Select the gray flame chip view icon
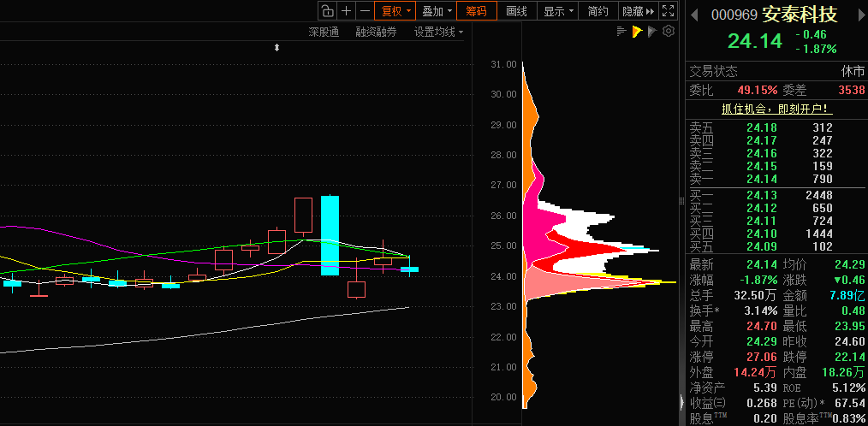868x426 pixels. tap(652, 32)
